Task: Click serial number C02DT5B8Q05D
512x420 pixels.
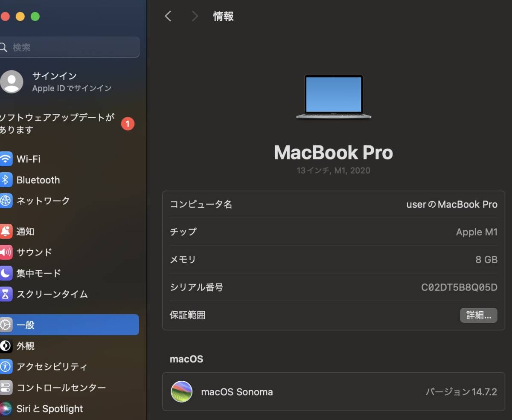Action: pyautogui.click(x=459, y=287)
